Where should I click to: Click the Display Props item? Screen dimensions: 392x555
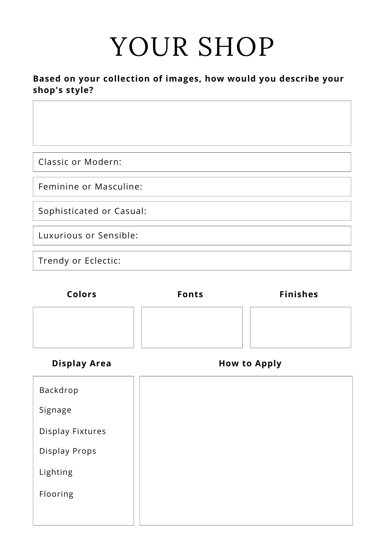(x=68, y=451)
